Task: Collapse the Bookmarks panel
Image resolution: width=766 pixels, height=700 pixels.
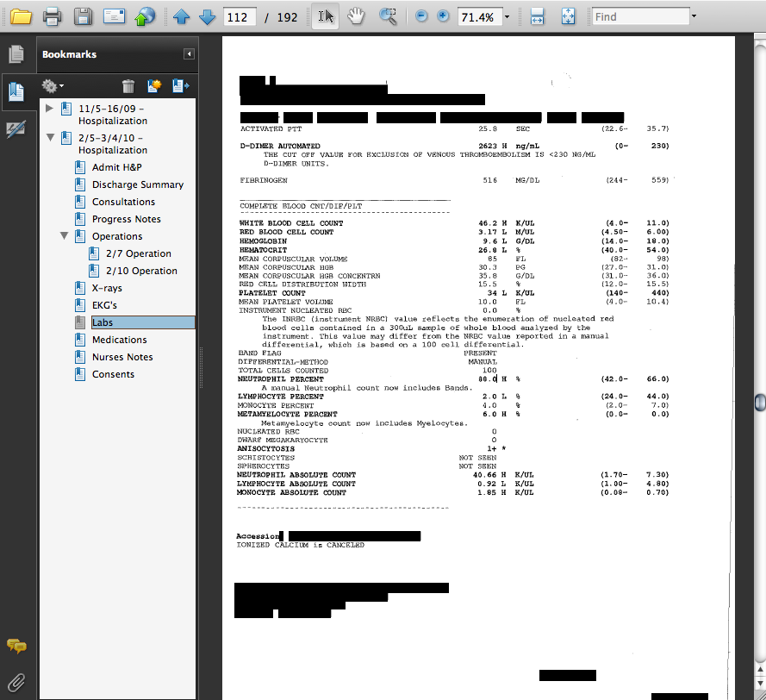Action: 189,54
